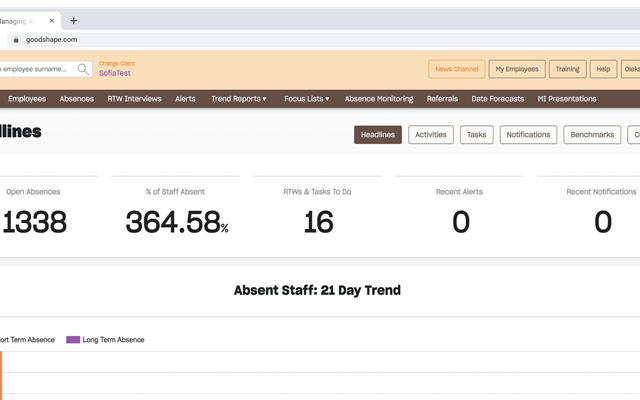Close the current browser tab

pyautogui.click(x=52, y=21)
